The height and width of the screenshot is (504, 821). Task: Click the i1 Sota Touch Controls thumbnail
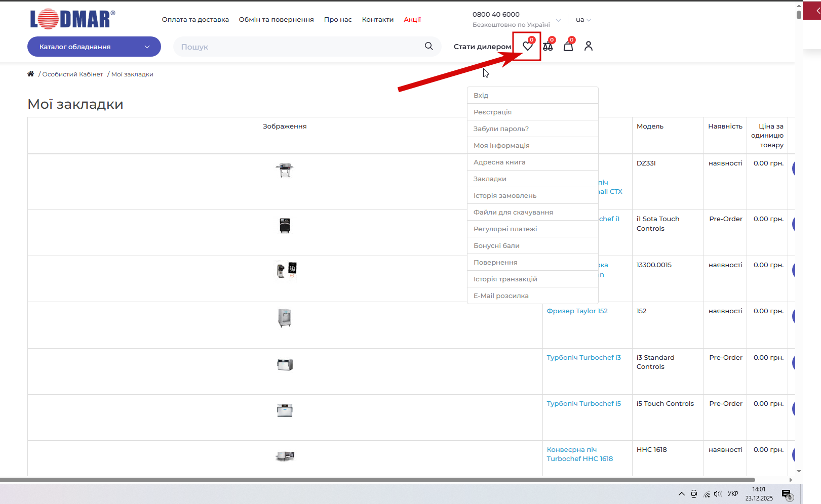[285, 226]
